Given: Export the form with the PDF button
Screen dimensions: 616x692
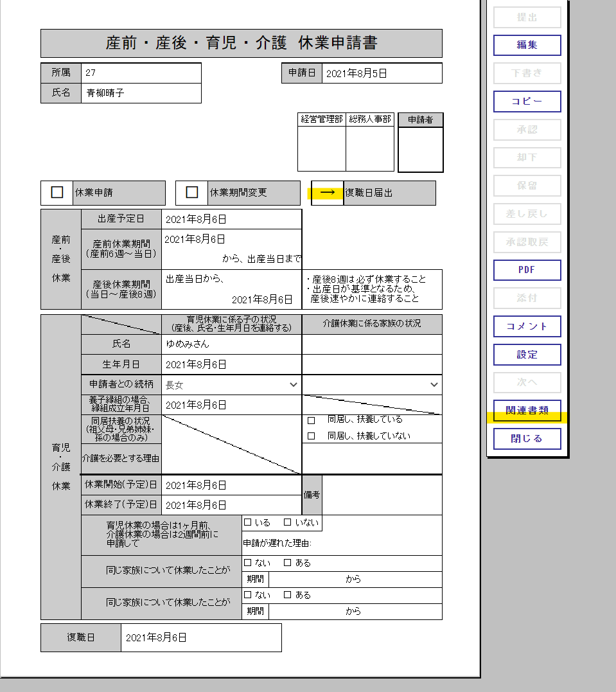Looking at the screenshot, I should pos(527,270).
